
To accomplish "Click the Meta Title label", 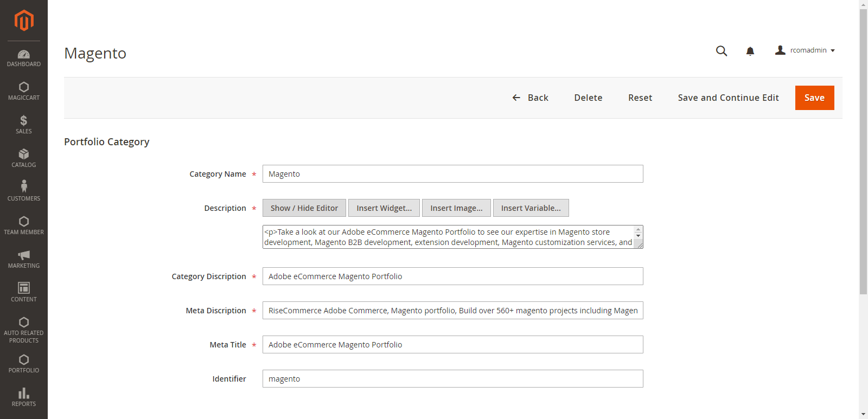I will point(228,345).
